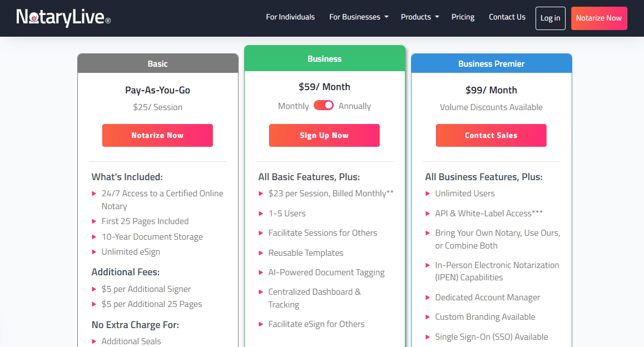Expand the For Businesses dropdown
The width and height of the screenshot is (644, 347).
click(x=359, y=17)
